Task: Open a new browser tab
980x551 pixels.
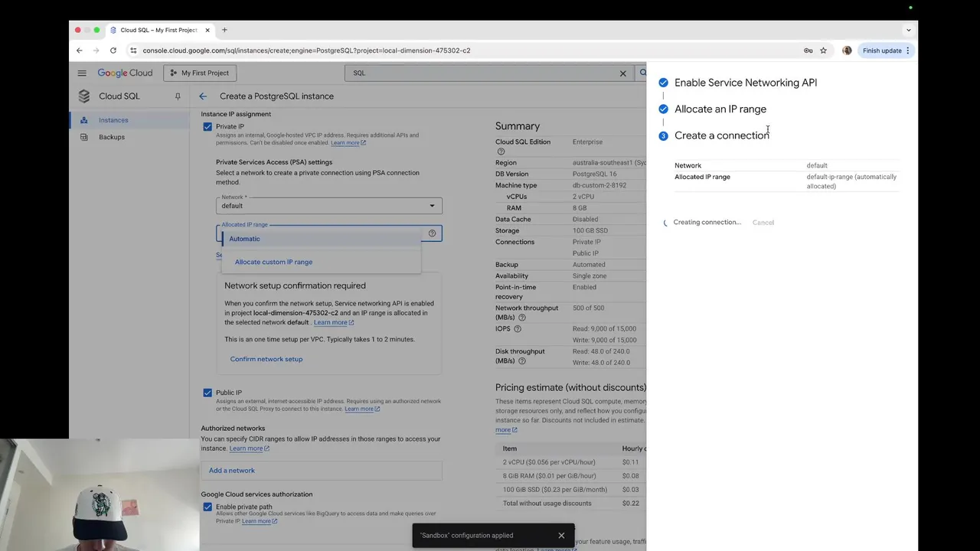Action: click(224, 30)
